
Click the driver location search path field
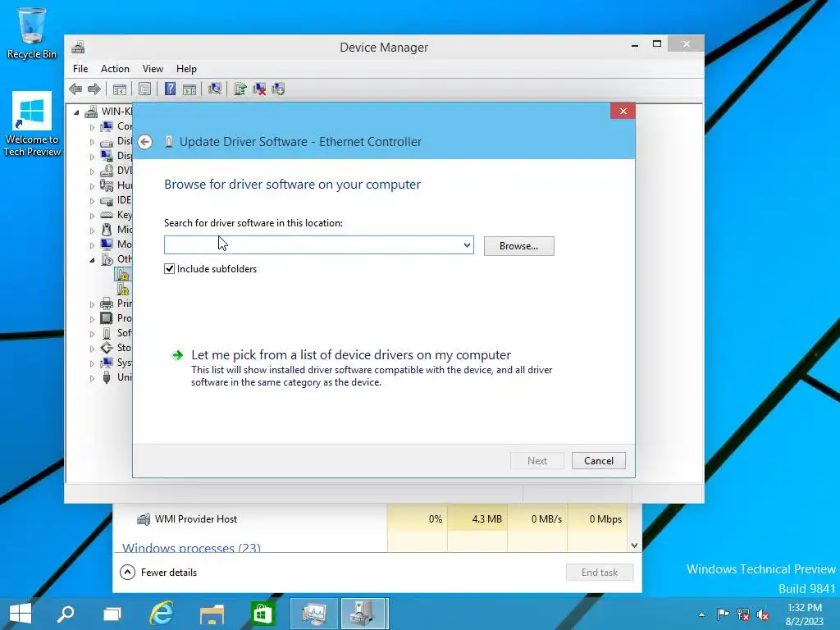click(313, 245)
